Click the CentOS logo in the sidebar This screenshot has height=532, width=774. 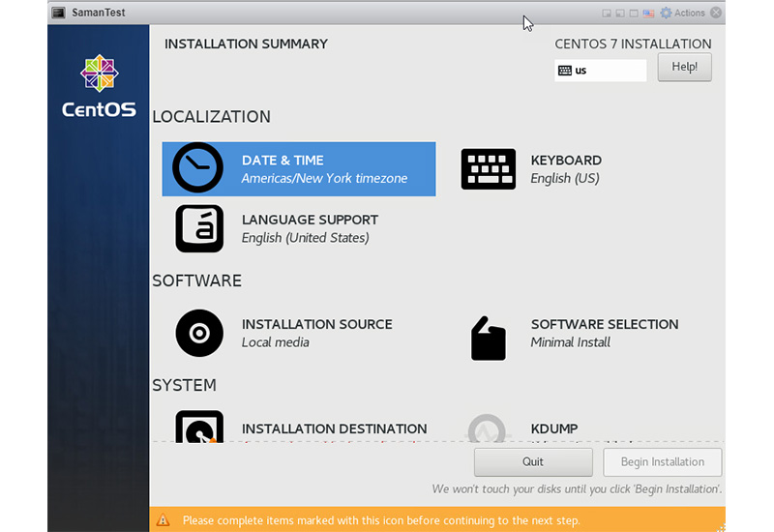99,75
